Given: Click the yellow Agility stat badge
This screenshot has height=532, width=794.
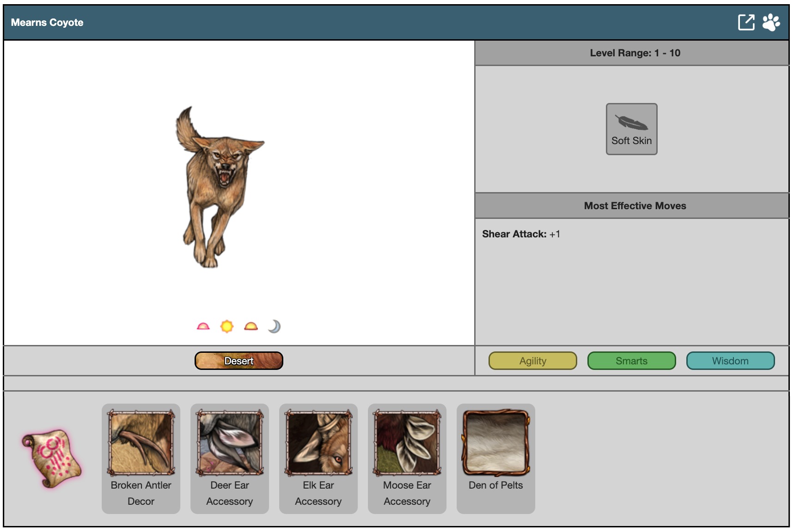Looking at the screenshot, I should coord(532,361).
